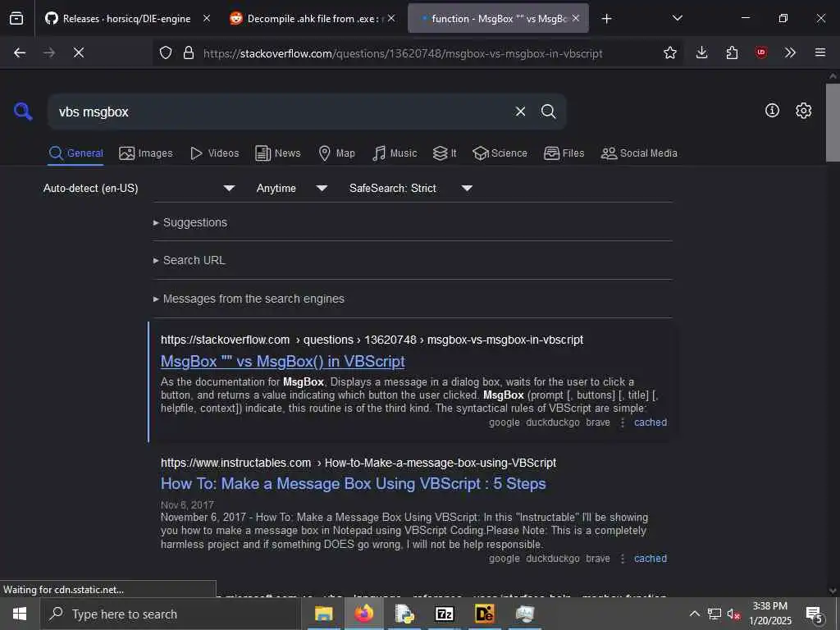Open more options dots for stackoverflow result

coord(622,422)
